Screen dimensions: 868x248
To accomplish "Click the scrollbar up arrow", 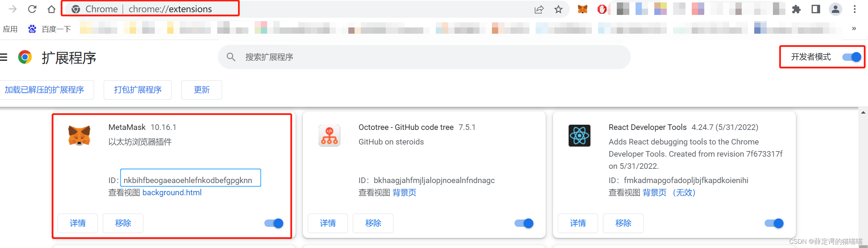I will tap(863, 112).
